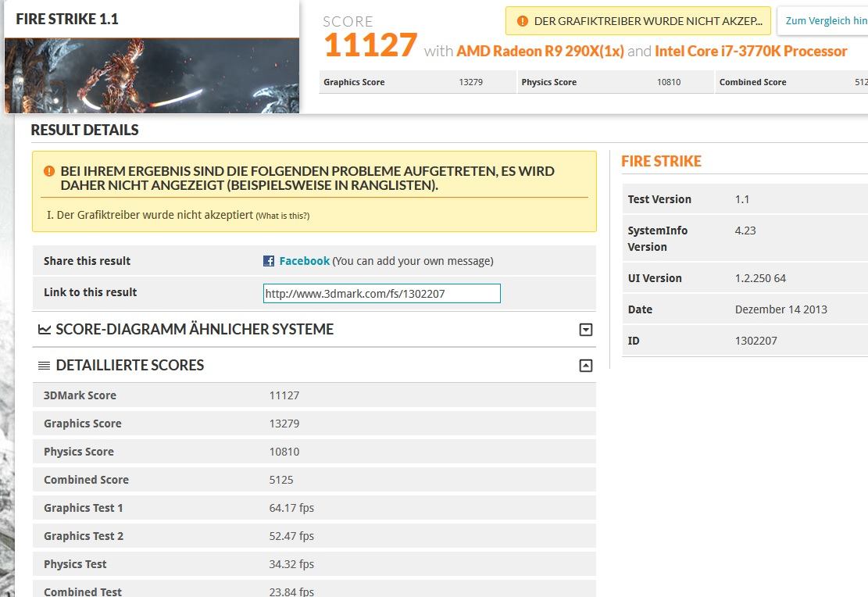This screenshot has height=597, width=868.
Task: Click the 'Zum Vergleich hin...' button
Action: [823, 21]
